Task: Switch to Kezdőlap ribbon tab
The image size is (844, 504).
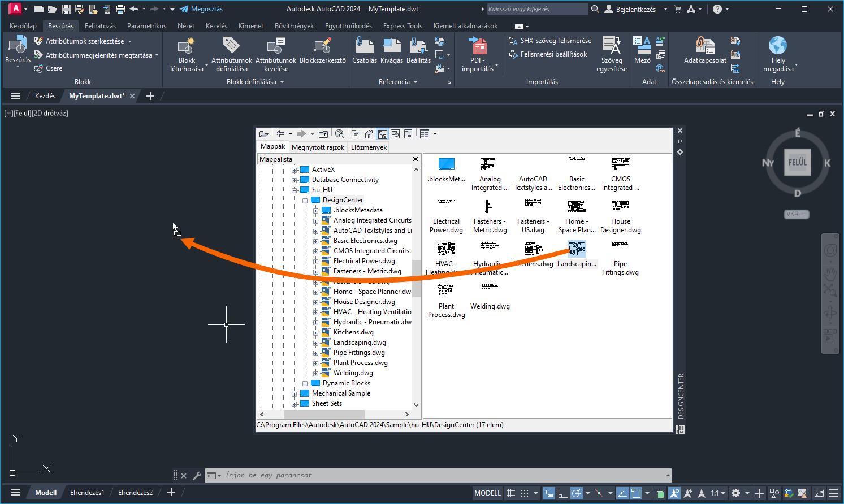Action: (x=23, y=26)
